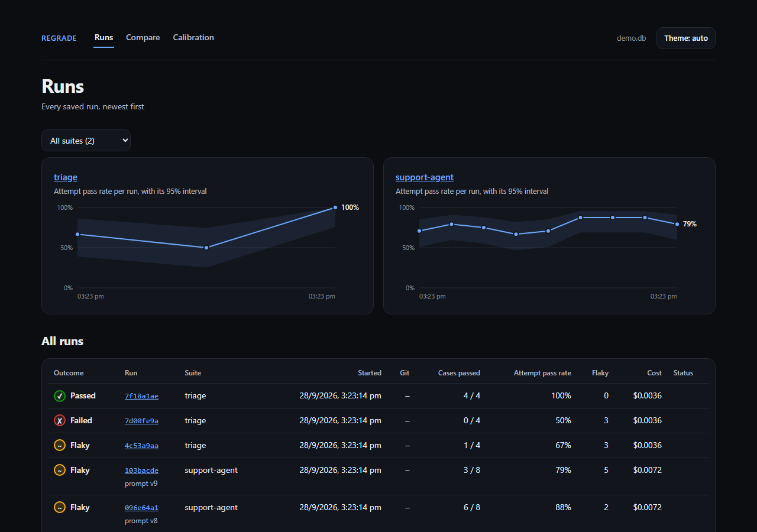Open the triage suite chart link
Viewport: 757px width, 532px height.
(x=66, y=177)
